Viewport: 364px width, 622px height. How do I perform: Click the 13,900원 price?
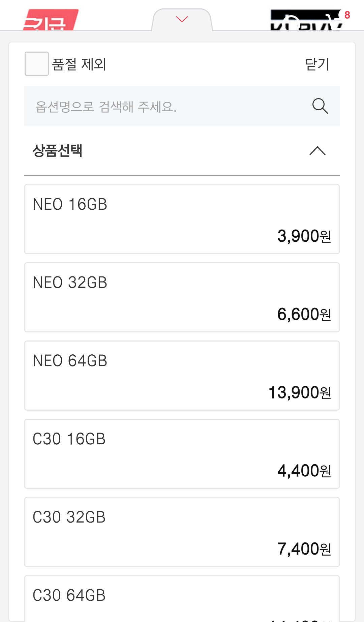click(x=299, y=392)
